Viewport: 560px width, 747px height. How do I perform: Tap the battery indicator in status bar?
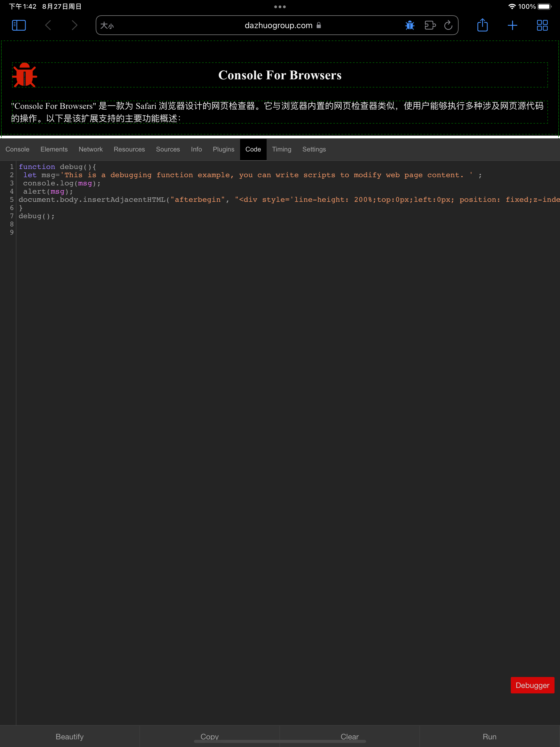tap(544, 6)
